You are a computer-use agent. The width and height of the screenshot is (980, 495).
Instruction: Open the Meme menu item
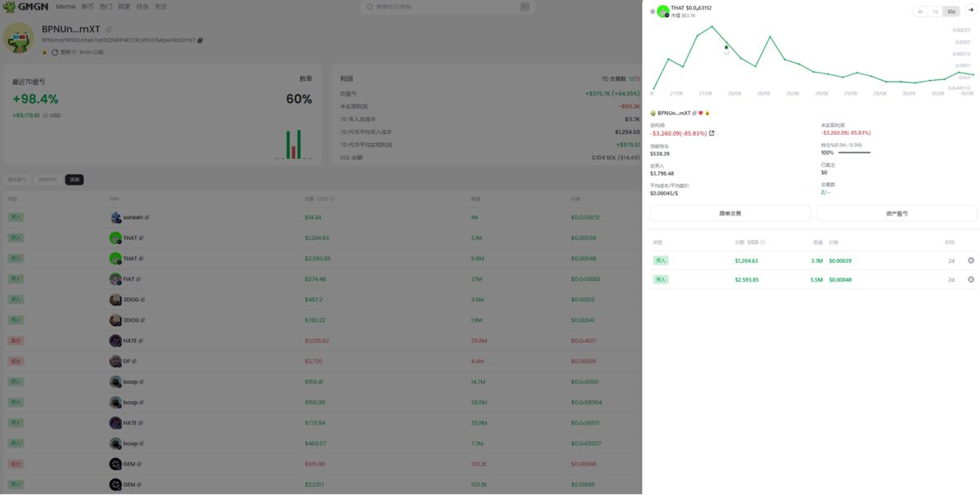coord(65,7)
